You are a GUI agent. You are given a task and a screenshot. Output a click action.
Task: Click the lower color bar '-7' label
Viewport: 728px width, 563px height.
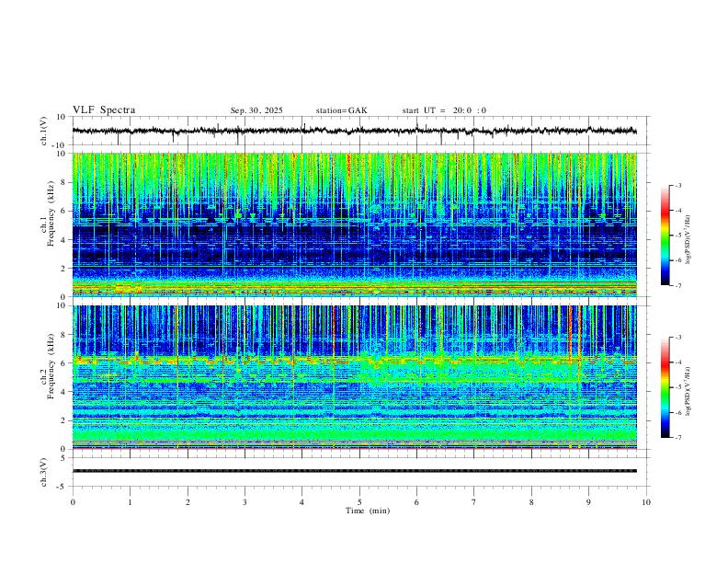pos(677,438)
